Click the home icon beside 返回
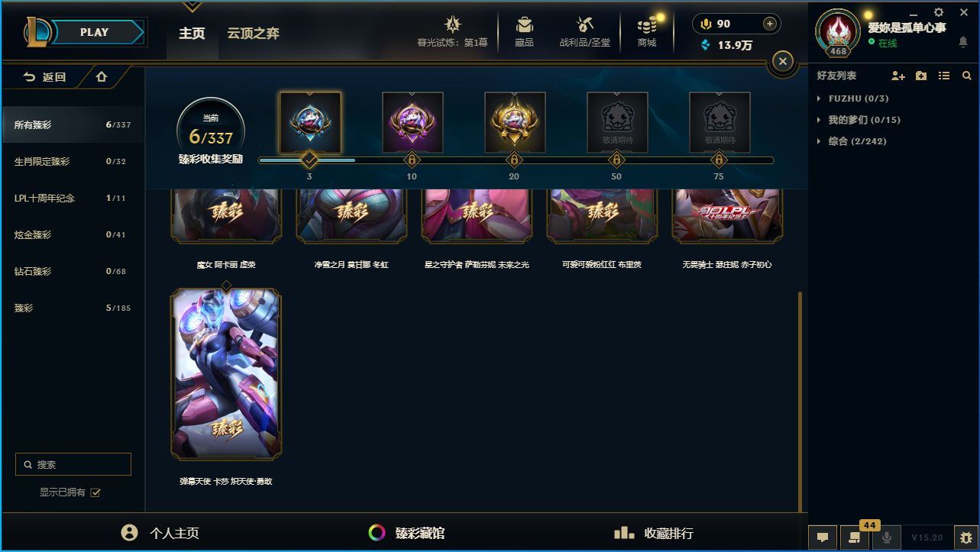 (102, 76)
